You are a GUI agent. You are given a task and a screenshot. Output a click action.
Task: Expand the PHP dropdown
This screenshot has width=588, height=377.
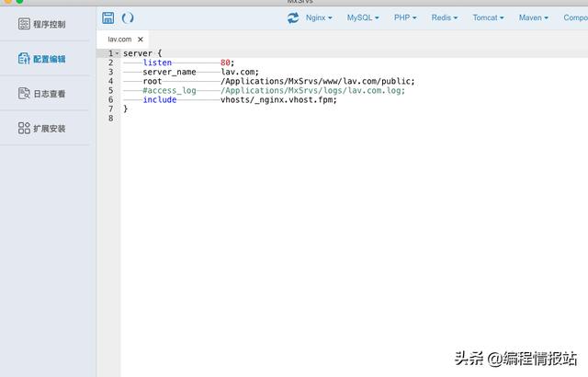[405, 17]
